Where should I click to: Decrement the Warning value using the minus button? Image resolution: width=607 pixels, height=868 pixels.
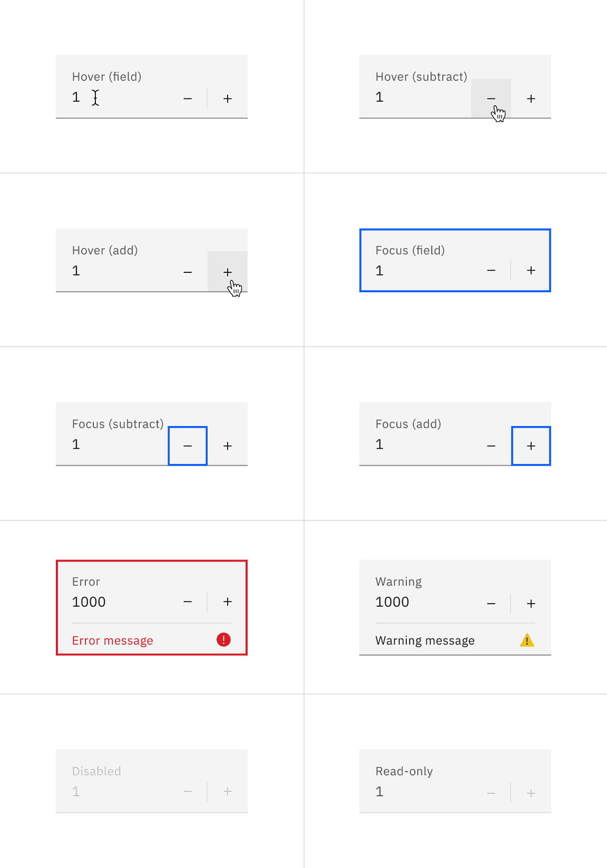[491, 603]
